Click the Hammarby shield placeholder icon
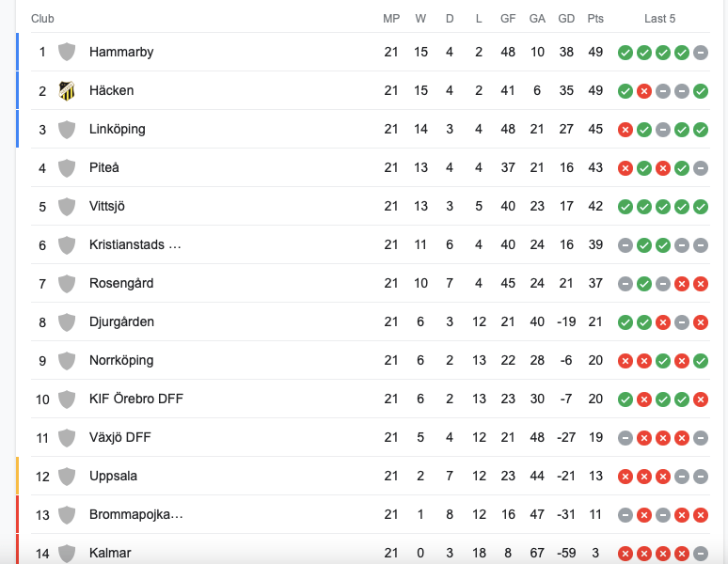728x564 pixels. click(x=67, y=52)
